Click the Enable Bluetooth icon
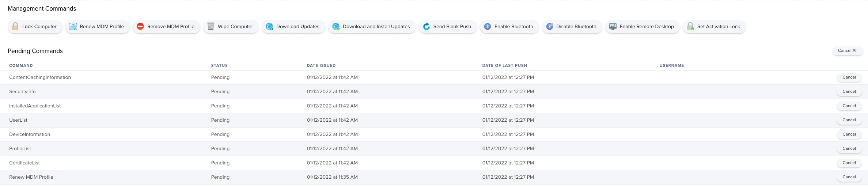Image resolution: width=868 pixels, height=186 pixels. click(x=488, y=26)
